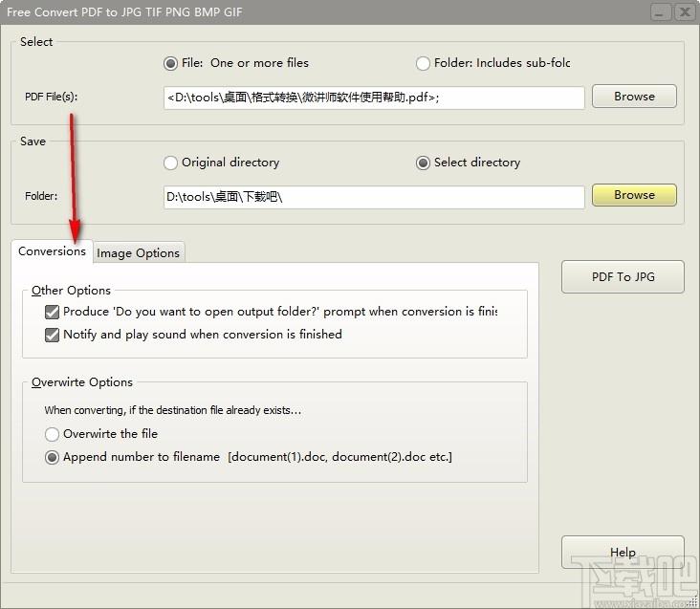Click into the output Folder path field
Screen dimensions: 700x609
click(374, 197)
